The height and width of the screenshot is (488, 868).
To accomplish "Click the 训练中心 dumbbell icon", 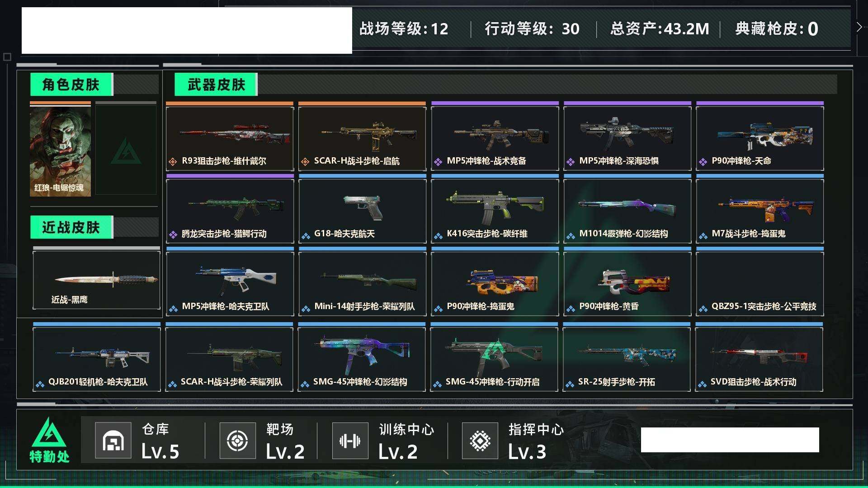I will coord(350,441).
